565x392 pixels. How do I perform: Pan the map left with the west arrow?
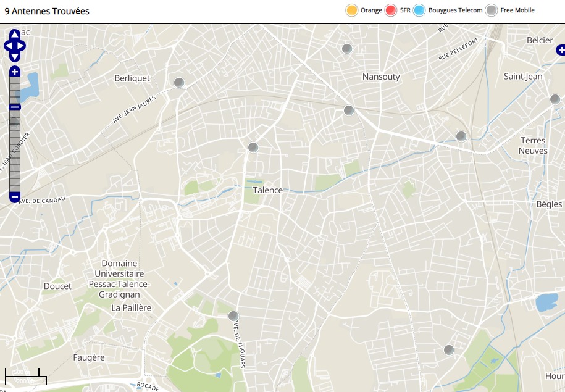[x=7, y=46]
